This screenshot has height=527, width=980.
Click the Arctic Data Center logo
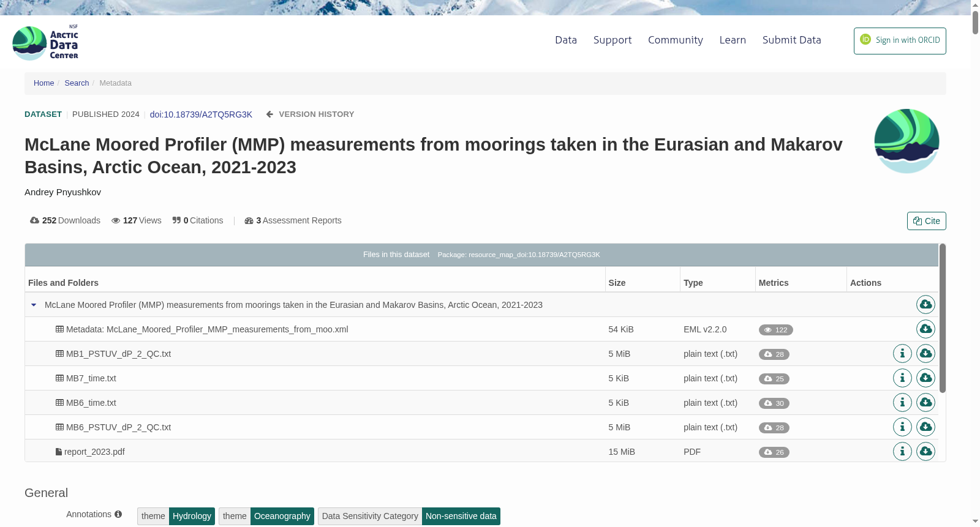(x=45, y=42)
